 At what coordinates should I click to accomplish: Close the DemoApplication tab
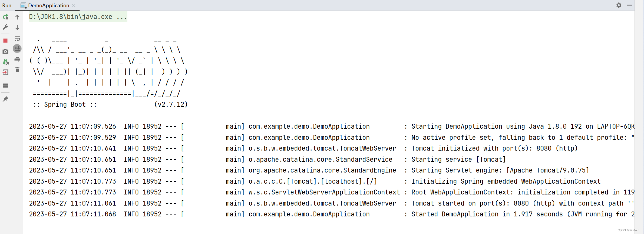(73, 5)
